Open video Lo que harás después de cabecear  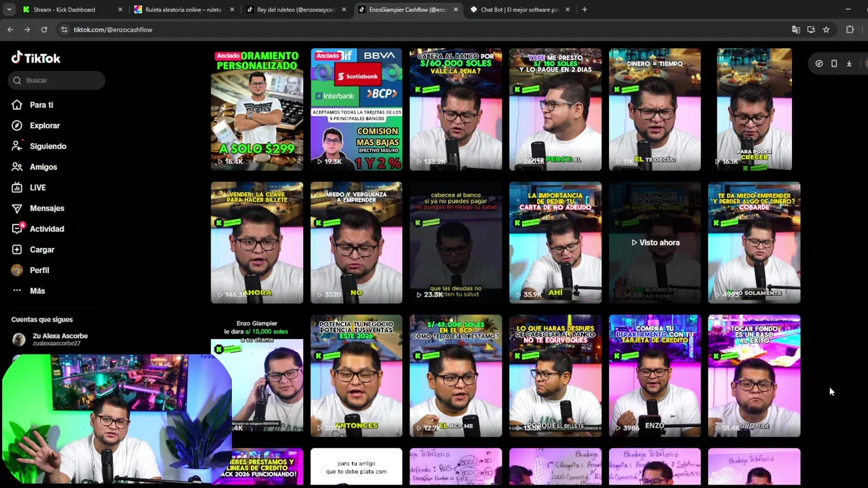coord(555,375)
